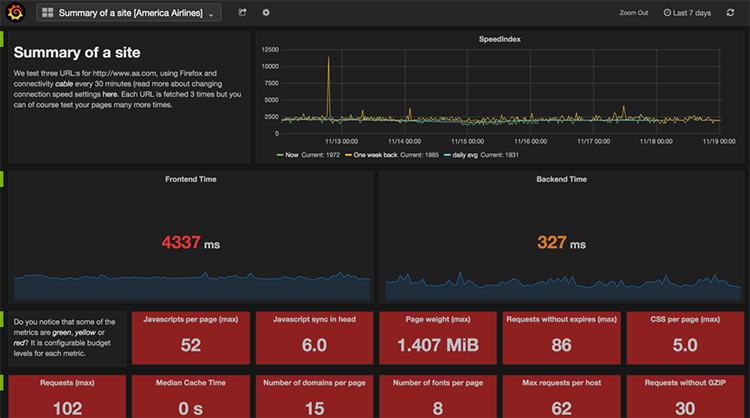Click the clock icon beside Last 7 days
This screenshot has height=418, width=750.
(x=667, y=13)
